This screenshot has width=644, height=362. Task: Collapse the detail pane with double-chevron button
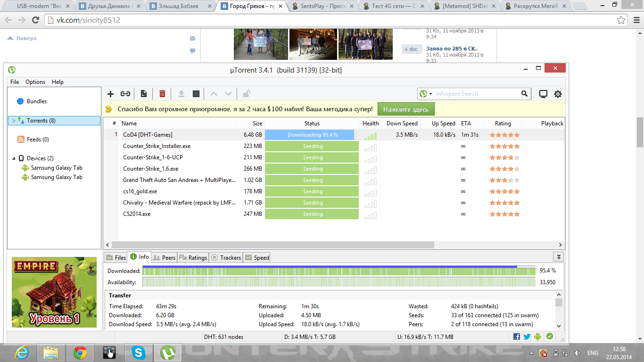[x=559, y=257]
